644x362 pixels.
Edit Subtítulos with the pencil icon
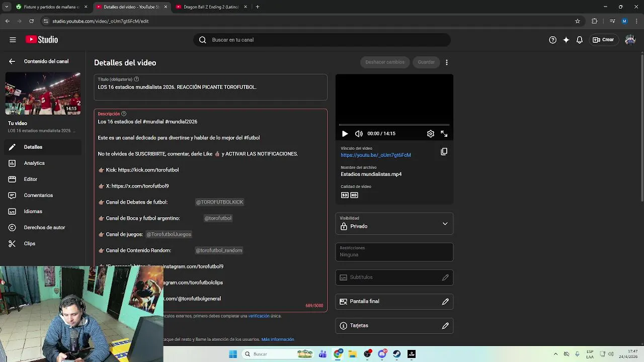(445, 278)
